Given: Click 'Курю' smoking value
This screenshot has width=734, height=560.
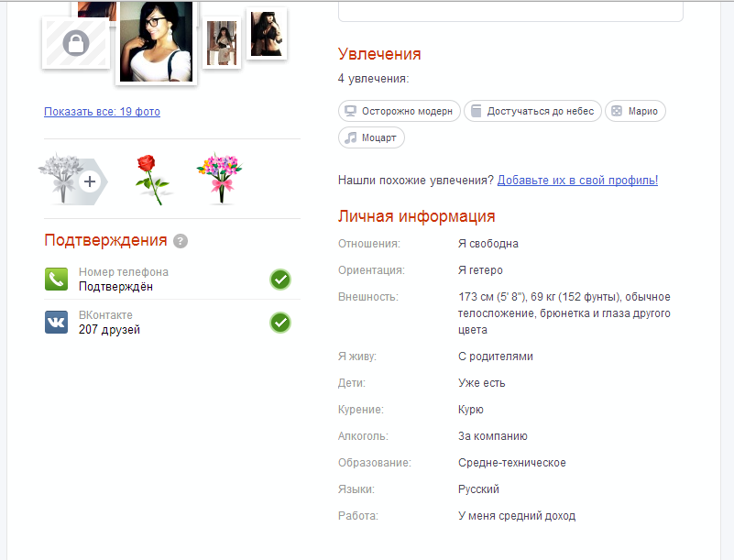Looking at the screenshot, I should (x=471, y=410).
